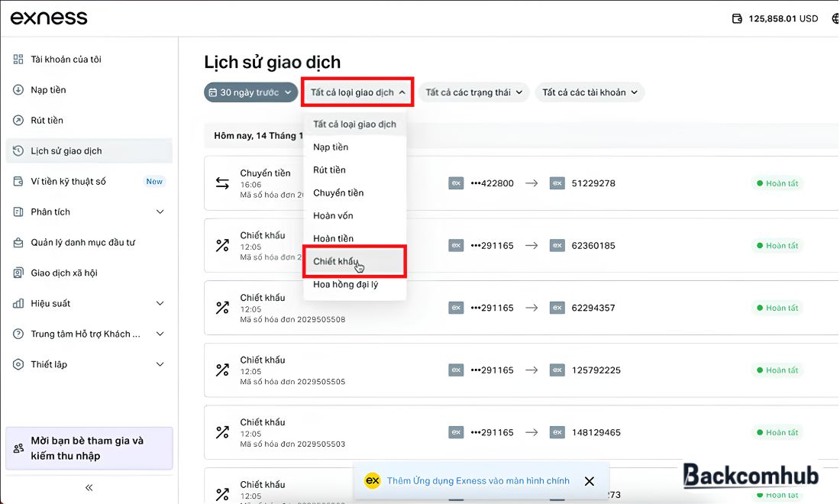Expand the Phân tích sidebar section chevron
The image size is (840, 504).
pyautogui.click(x=160, y=212)
